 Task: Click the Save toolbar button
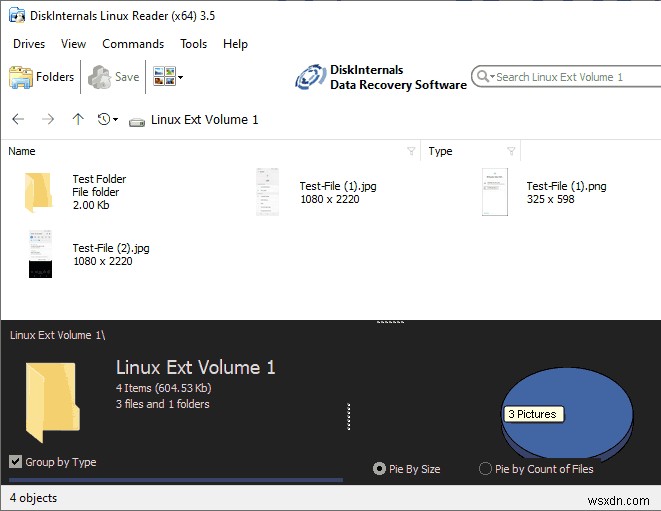tap(113, 77)
